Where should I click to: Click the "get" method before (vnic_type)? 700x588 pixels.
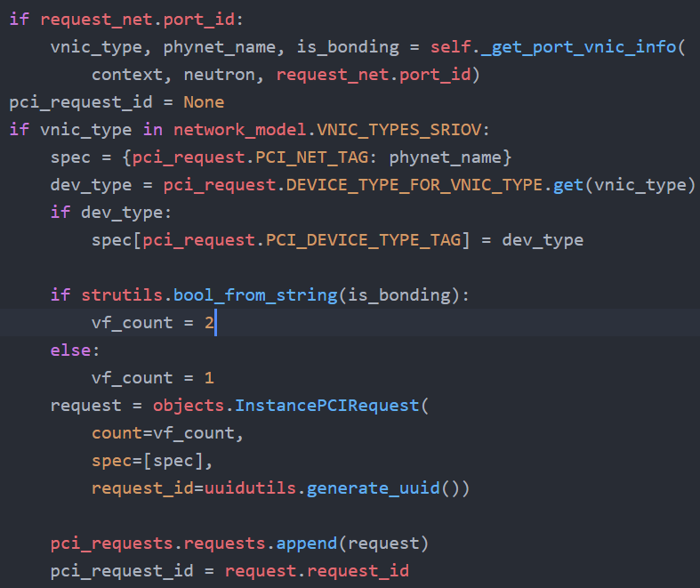[x=568, y=185]
